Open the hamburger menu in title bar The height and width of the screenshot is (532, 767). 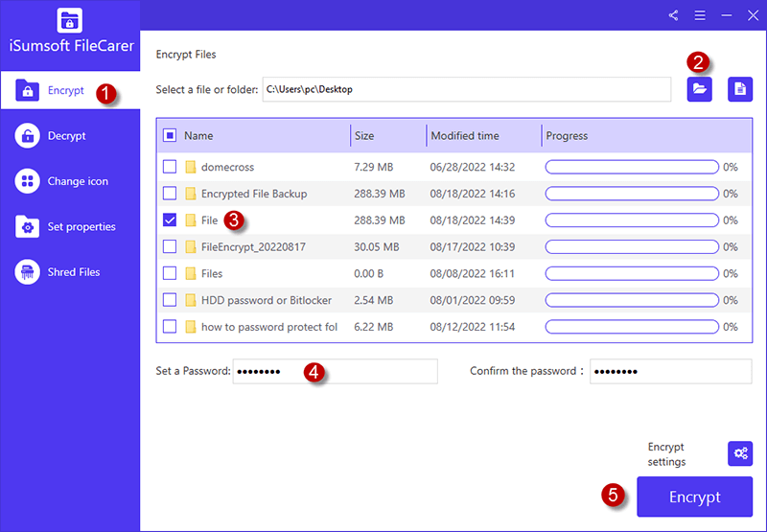coord(700,15)
